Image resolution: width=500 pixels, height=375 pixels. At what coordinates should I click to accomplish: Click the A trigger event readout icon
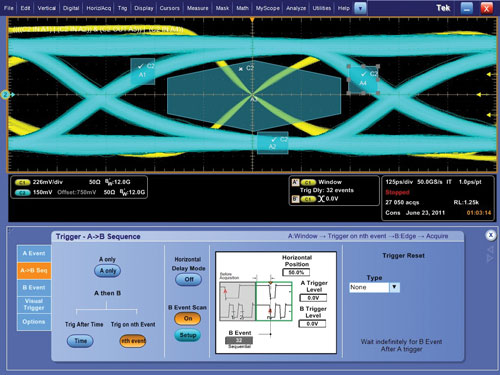click(295, 182)
